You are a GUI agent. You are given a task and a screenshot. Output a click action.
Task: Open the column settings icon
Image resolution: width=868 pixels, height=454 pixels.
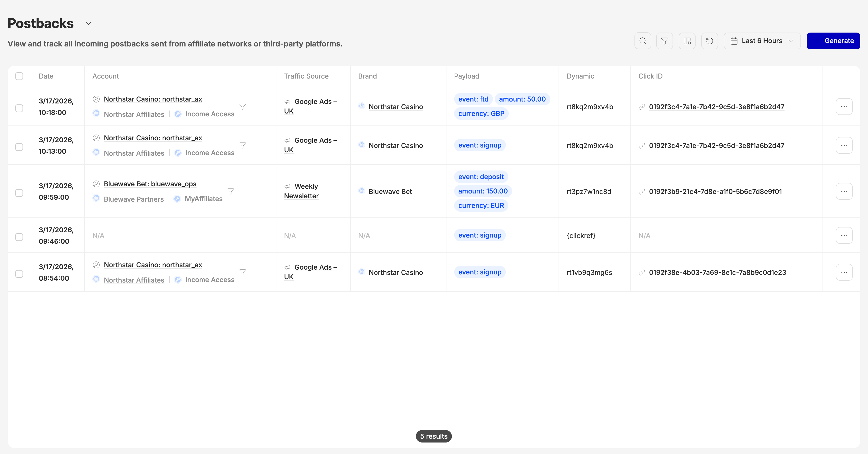[x=687, y=41]
